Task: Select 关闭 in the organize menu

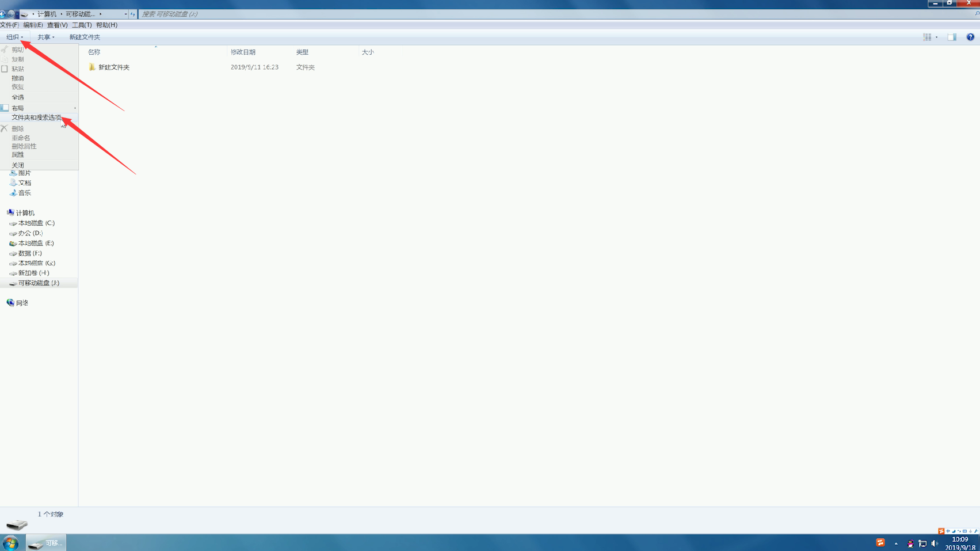Action: (x=18, y=165)
